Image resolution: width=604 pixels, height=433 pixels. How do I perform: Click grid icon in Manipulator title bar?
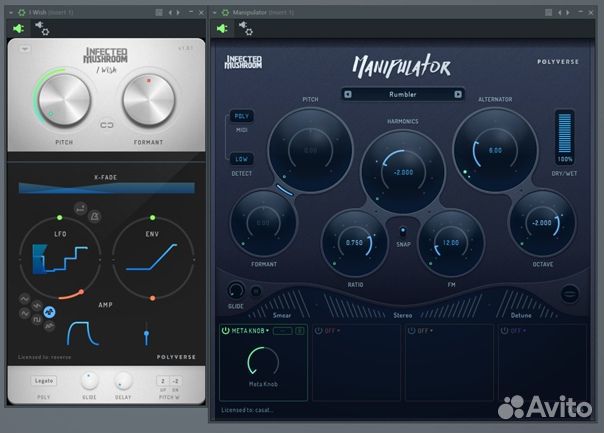click(x=549, y=13)
